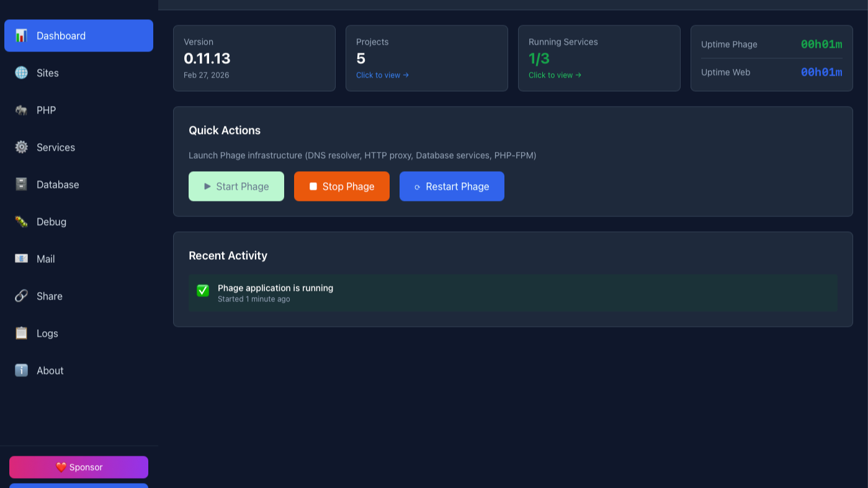Click the Uptime Phage label
868x488 pixels.
[x=729, y=44]
